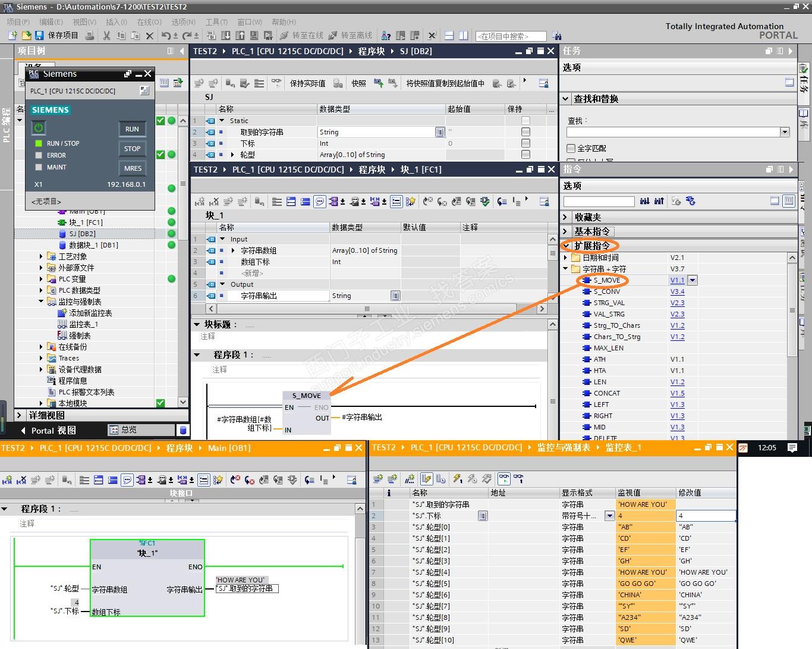The width and height of the screenshot is (812, 649).
Task: Toggle retain checkbox for the 轮型 row
Action: (x=525, y=155)
